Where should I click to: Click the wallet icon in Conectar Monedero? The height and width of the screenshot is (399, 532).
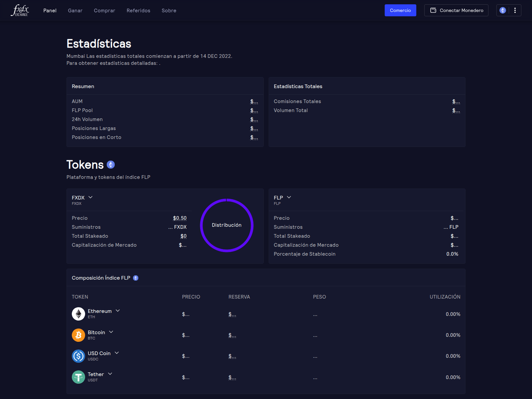[433, 10]
